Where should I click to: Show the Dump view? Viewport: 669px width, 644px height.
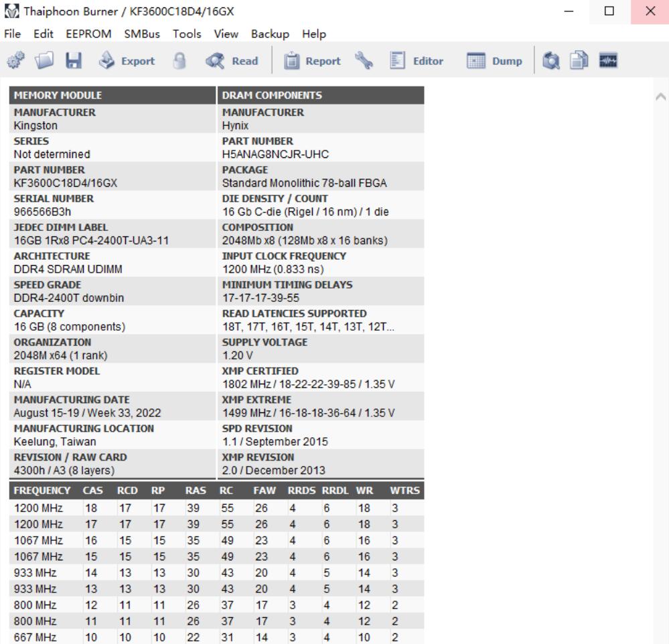(x=494, y=61)
